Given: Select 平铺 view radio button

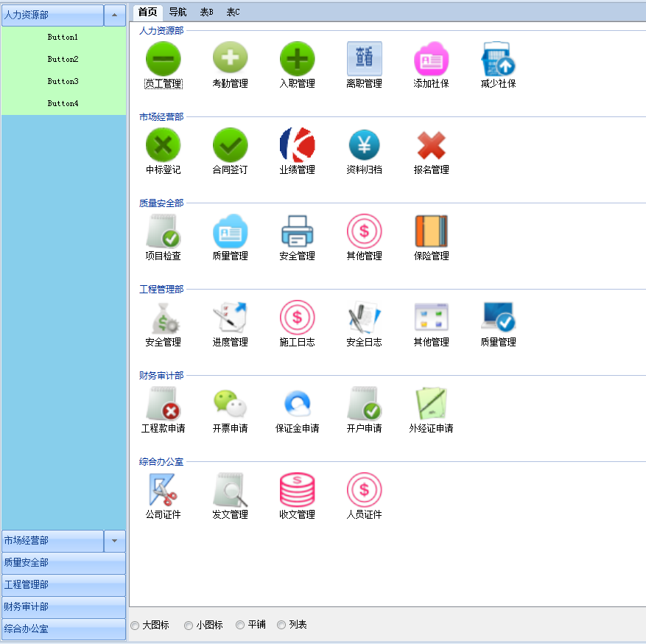Looking at the screenshot, I should click(240, 625).
